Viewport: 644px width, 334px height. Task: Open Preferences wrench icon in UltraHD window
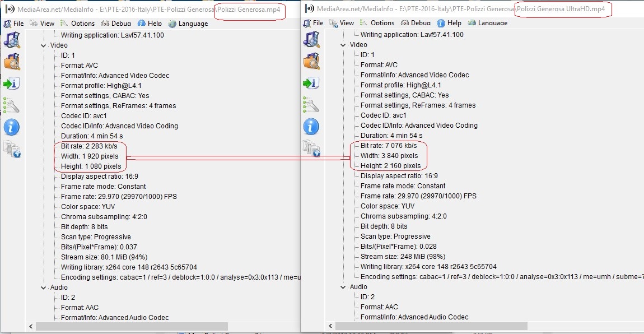point(311,105)
